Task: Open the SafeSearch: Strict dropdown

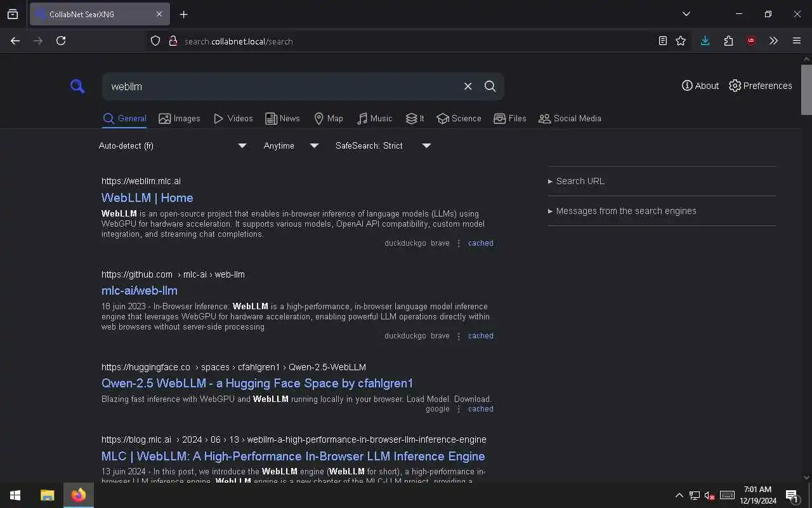Action: click(x=383, y=145)
